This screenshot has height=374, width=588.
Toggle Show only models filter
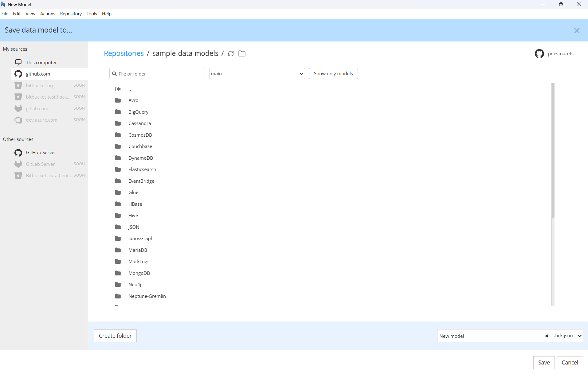point(333,74)
